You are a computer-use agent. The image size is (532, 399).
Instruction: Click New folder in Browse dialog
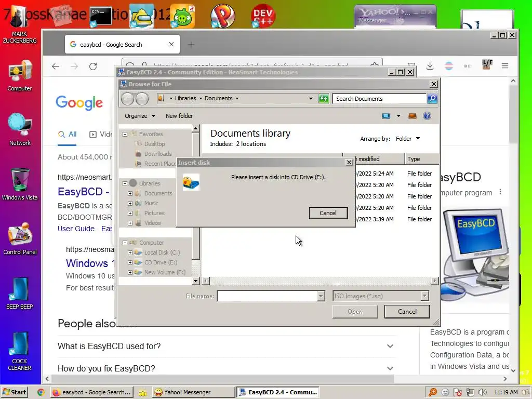point(179,116)
